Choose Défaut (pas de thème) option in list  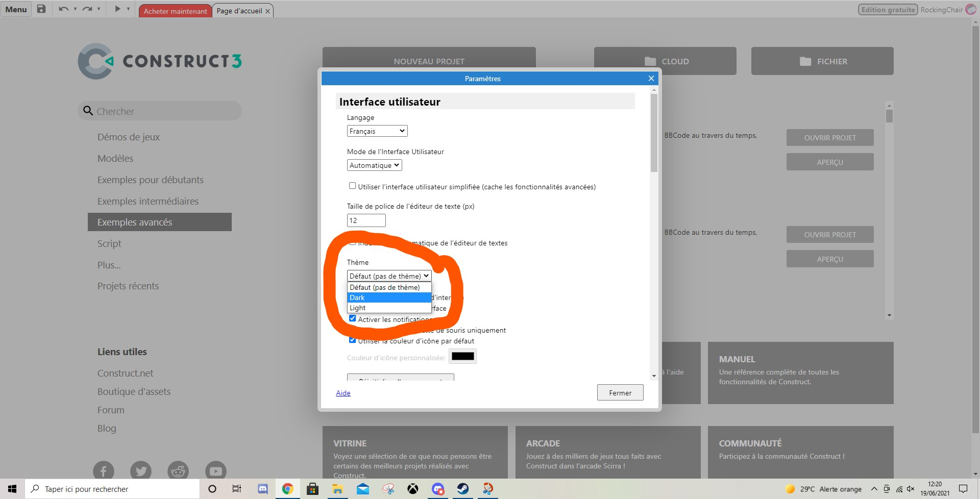point(389,287)
